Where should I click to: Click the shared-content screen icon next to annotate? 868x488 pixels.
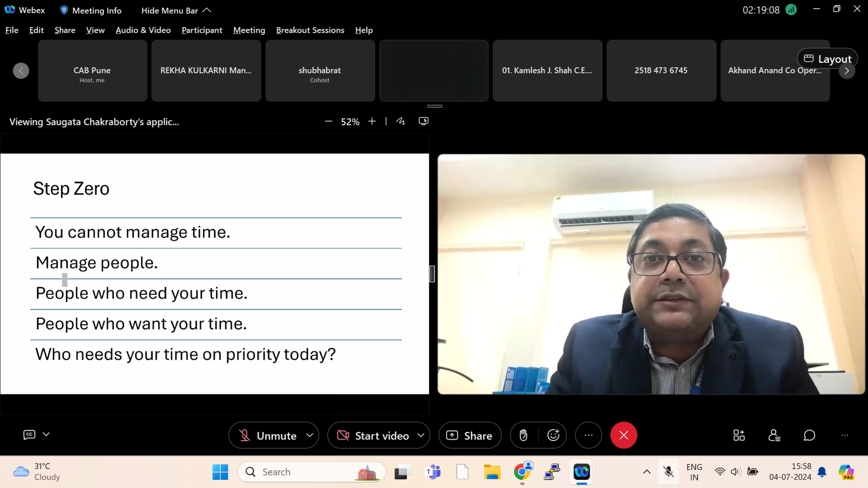tap(423, 121)
